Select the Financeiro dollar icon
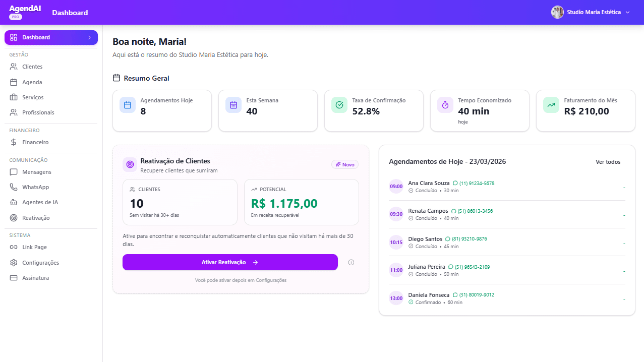This screenshot has height=362, width=644. 14,142
